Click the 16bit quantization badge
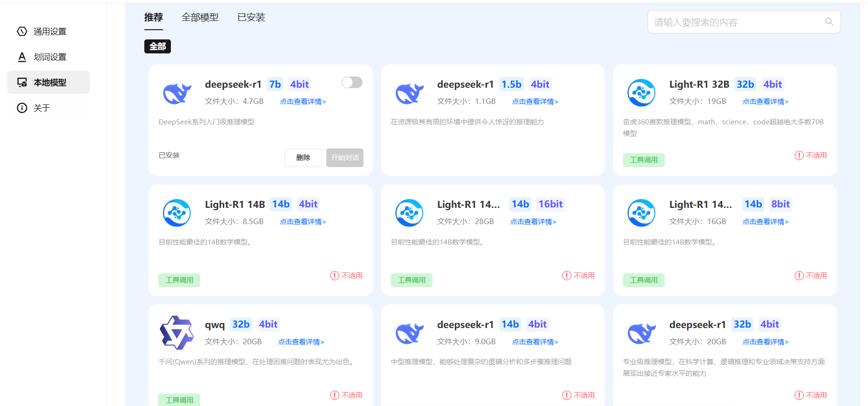 551,204
